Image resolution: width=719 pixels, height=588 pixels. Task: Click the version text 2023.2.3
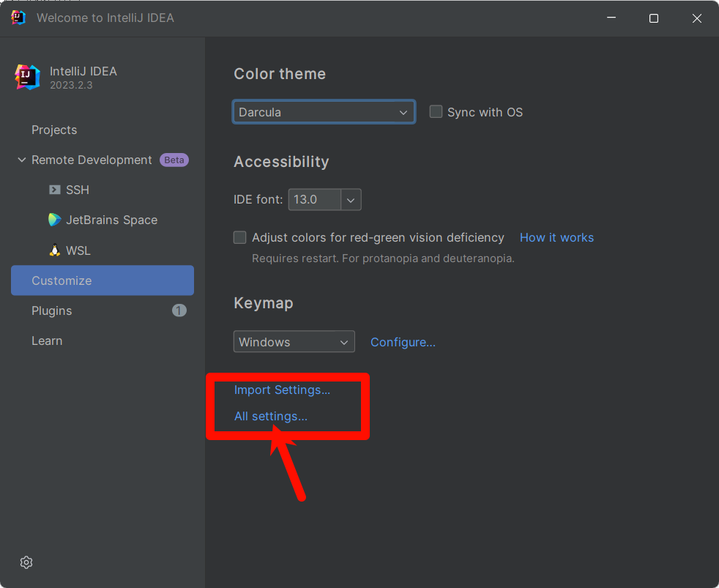[x=71, y=86]
